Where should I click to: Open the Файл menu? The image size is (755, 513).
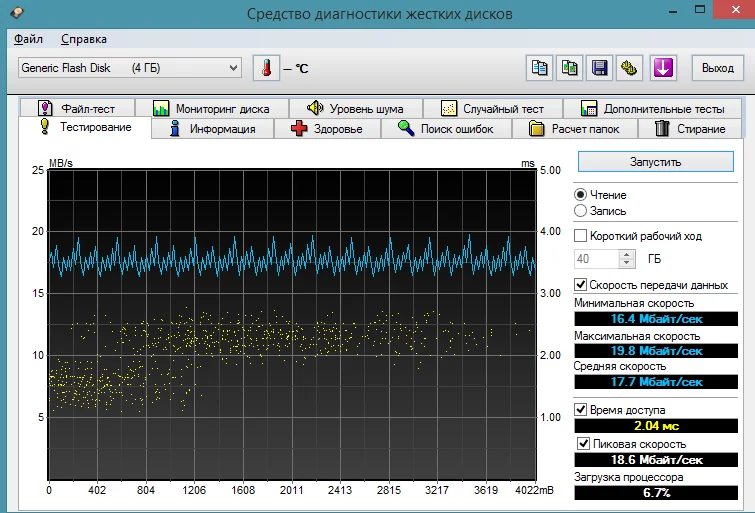click(29, 39)
